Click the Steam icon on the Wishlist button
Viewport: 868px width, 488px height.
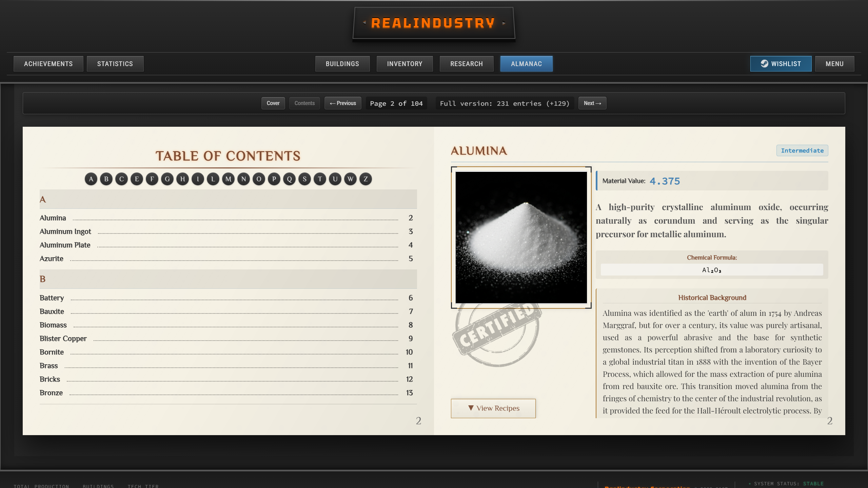coord(765,63)
